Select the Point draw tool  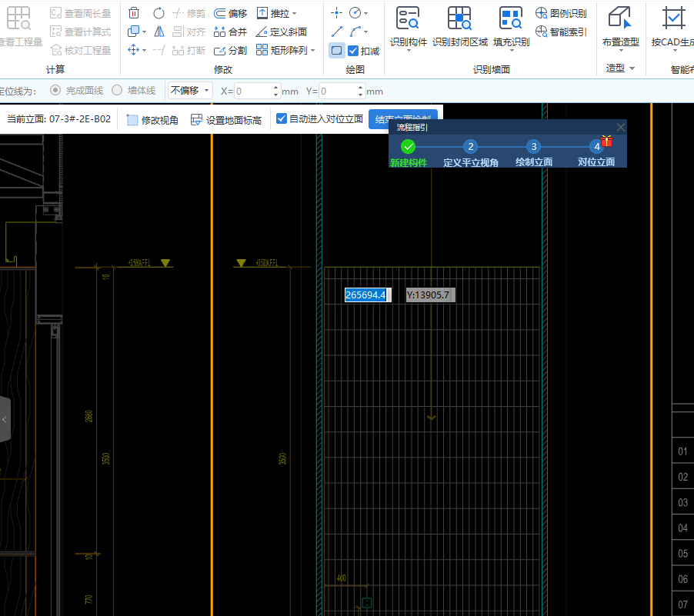336,13
